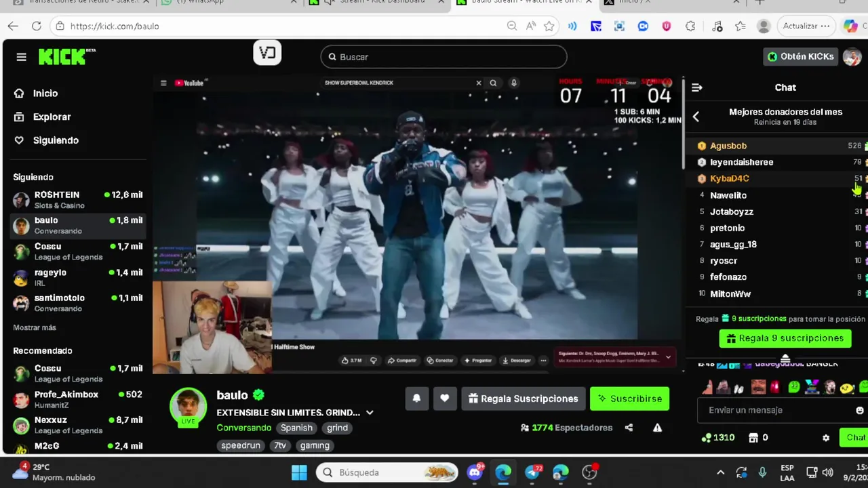
Task: Open the chat shop icon
Action: pos(753,438)
